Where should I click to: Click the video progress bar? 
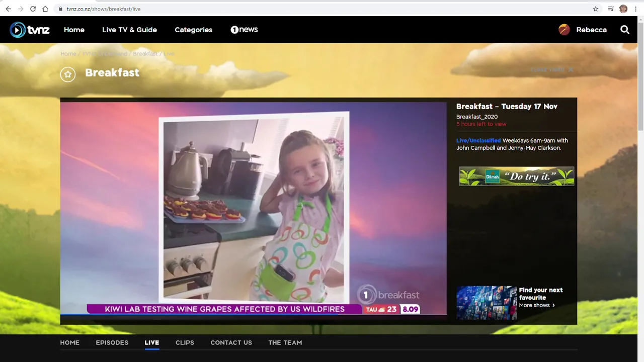[254, 315]
